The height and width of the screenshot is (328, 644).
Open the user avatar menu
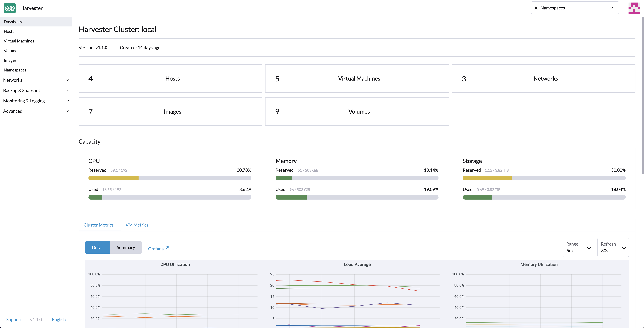point(634,8)
